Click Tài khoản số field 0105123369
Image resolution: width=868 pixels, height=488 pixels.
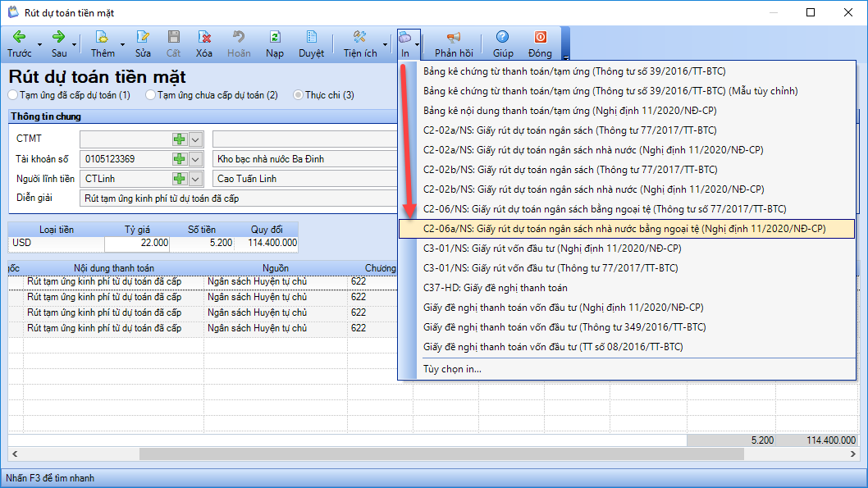click(125, 159)
